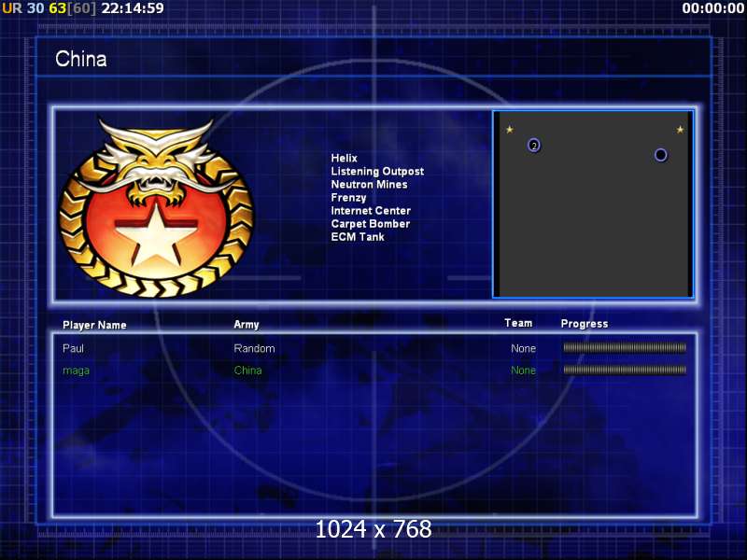Click the empty start position circle on minimap
The image size is (747, 560).
coord(660,155)
